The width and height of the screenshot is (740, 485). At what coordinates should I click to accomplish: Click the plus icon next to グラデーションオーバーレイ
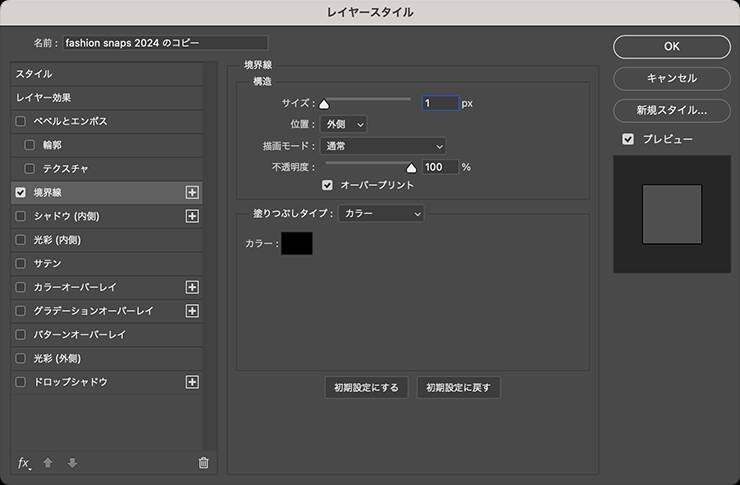tap(193, 311)
